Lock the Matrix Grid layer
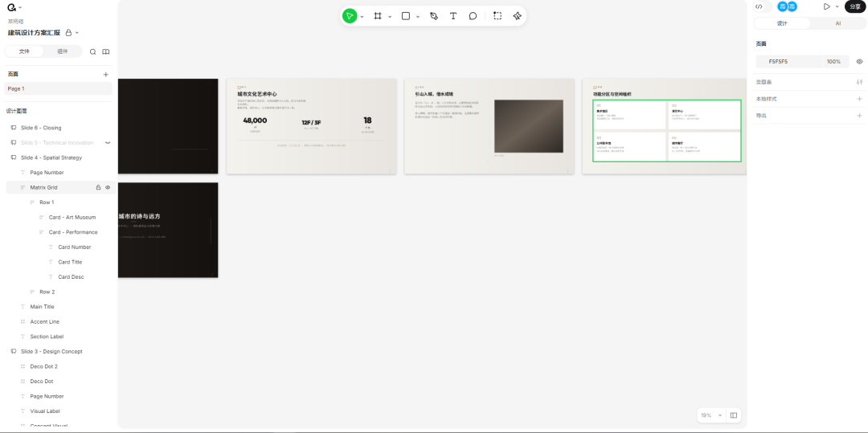This screenshot has height=433, width=868. point(99,187)
